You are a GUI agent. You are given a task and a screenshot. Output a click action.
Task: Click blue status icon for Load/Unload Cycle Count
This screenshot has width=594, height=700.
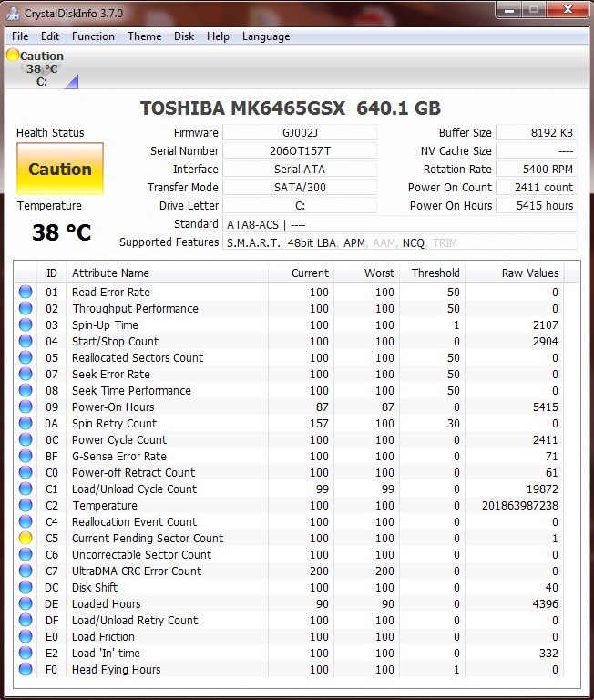point(26,489)
